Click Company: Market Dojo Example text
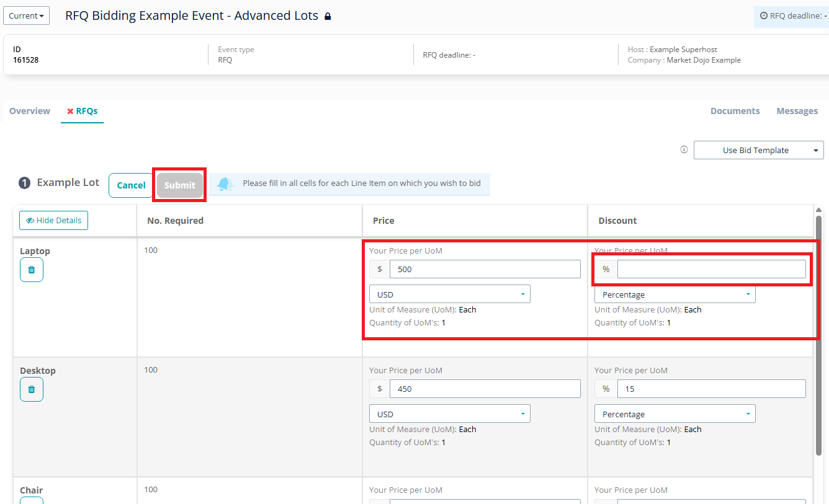Screen dimensions: 829x504 684,60
